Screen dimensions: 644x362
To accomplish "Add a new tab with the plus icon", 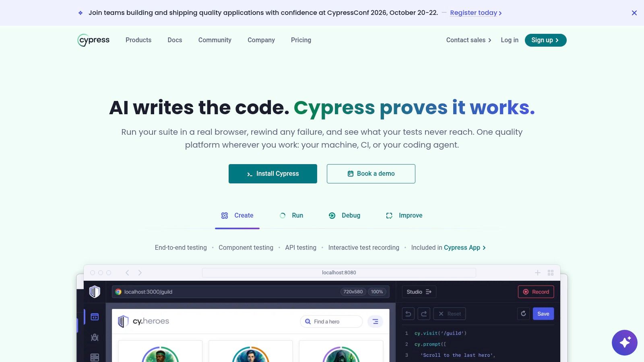I will coord(538,273).
